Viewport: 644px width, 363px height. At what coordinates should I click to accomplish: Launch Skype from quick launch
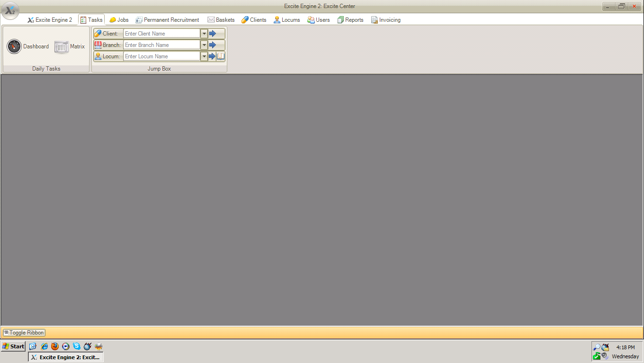pos(77,346)
